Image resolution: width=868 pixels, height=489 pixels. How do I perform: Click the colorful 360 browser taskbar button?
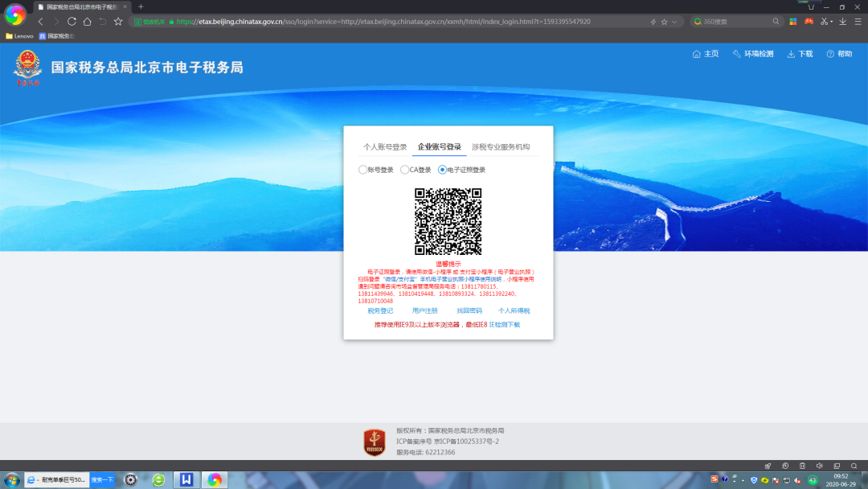click(215, 480)
